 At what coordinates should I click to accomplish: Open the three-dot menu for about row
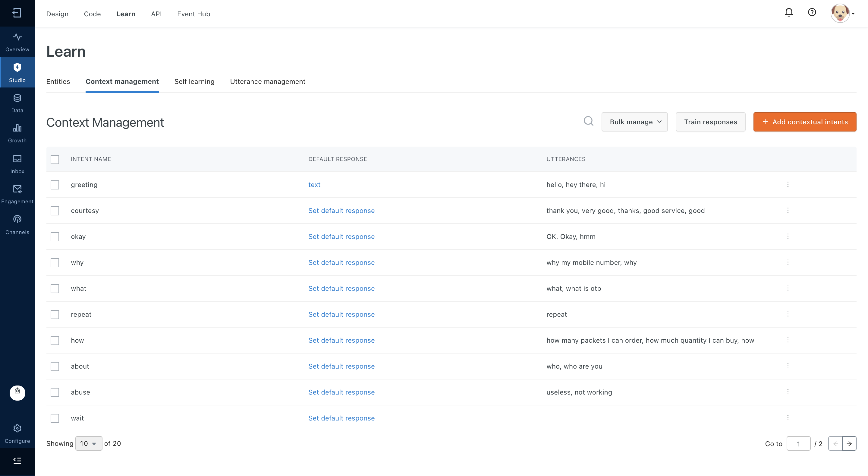tap(788, 366)
